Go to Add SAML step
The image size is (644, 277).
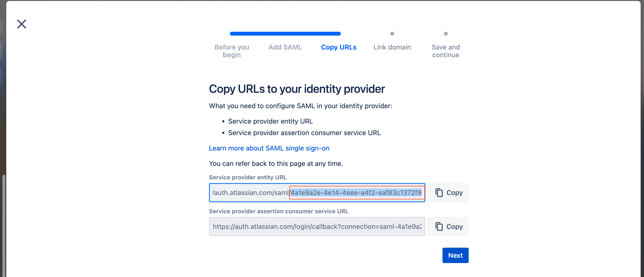point(285,47)
